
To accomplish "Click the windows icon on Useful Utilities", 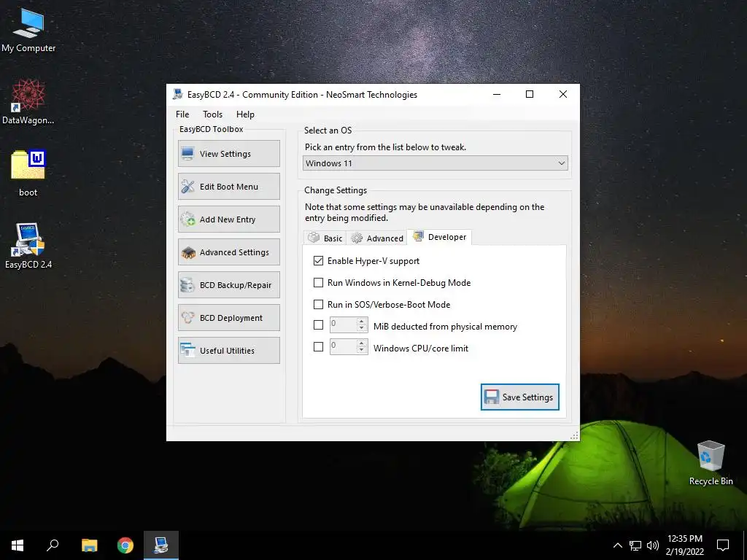I will click(187, 351).
